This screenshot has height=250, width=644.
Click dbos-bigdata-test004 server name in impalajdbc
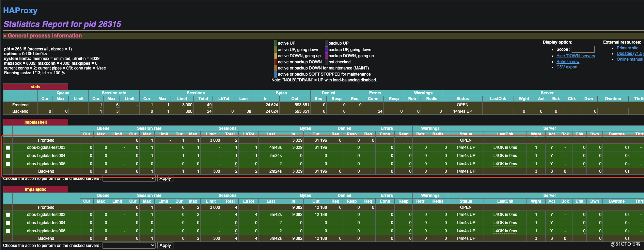(x=46, y=223)
